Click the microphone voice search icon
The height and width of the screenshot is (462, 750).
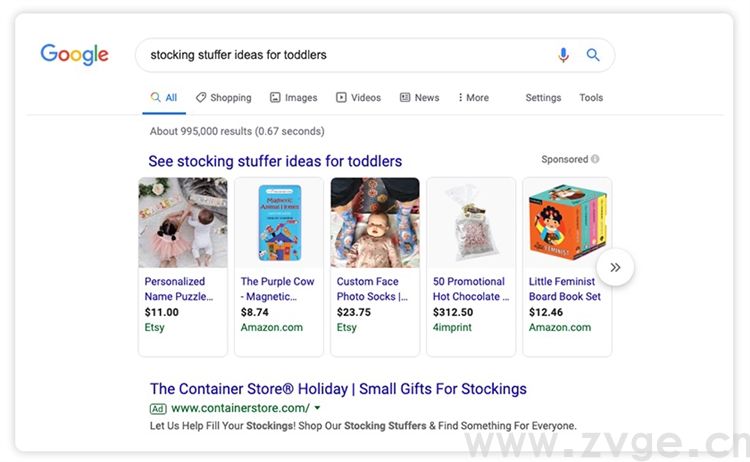coord(563,55)
